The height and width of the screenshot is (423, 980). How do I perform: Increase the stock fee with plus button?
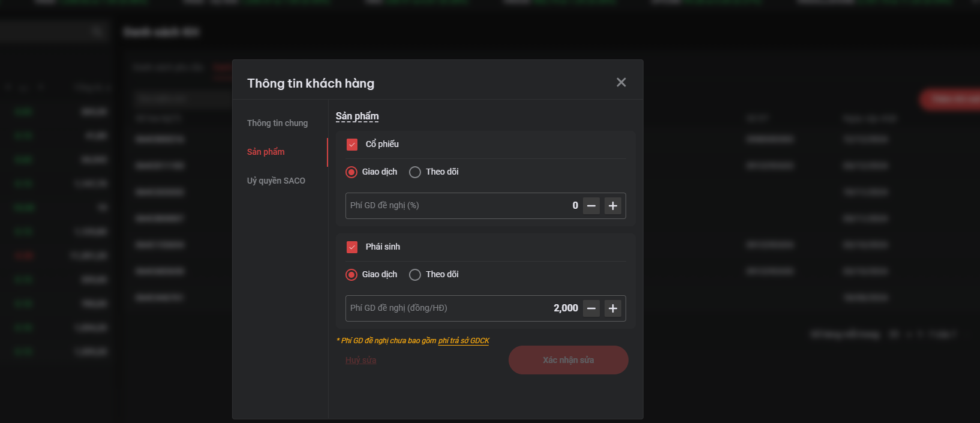pyautogui.click(x=613, y=206)
